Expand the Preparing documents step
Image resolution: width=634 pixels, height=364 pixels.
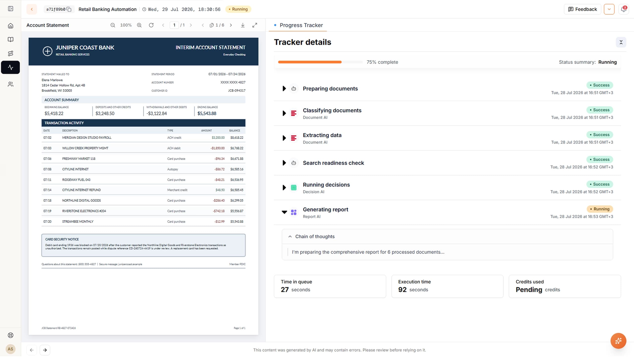point(284,88)
